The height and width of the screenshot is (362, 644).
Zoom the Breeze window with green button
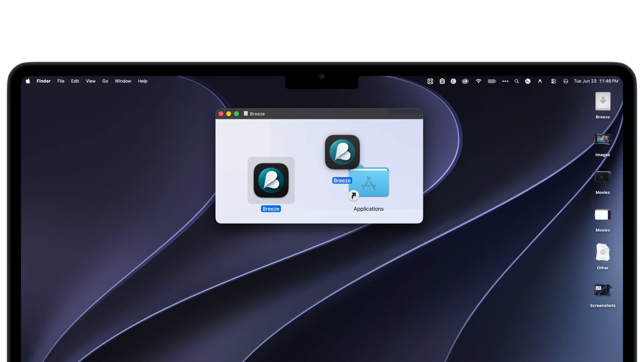coord(236,114)
